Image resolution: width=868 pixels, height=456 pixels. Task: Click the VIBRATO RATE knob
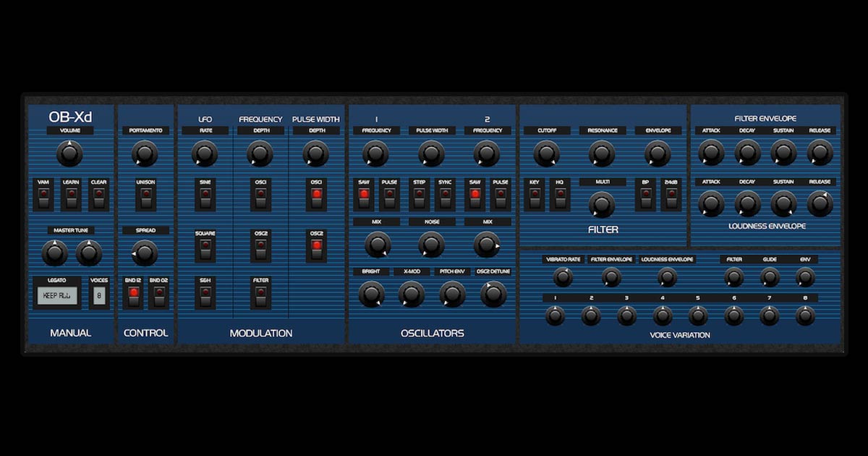coord(563,277)
